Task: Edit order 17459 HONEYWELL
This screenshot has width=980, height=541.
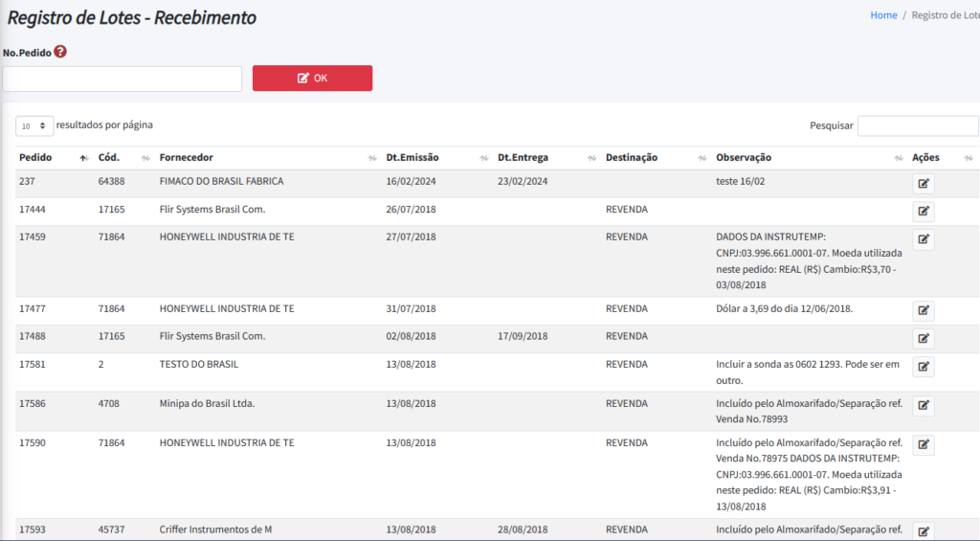Action: 924,239
